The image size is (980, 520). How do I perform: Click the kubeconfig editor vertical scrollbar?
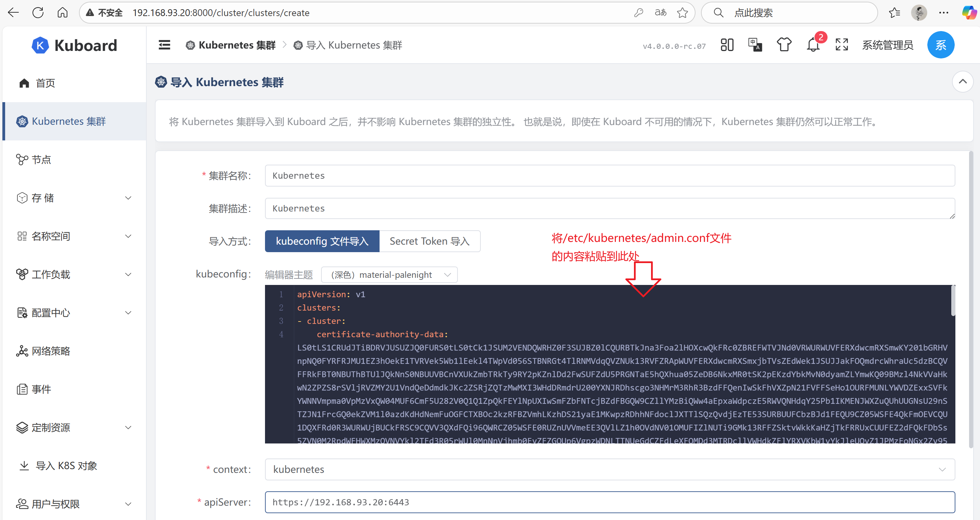pos(953,300)
